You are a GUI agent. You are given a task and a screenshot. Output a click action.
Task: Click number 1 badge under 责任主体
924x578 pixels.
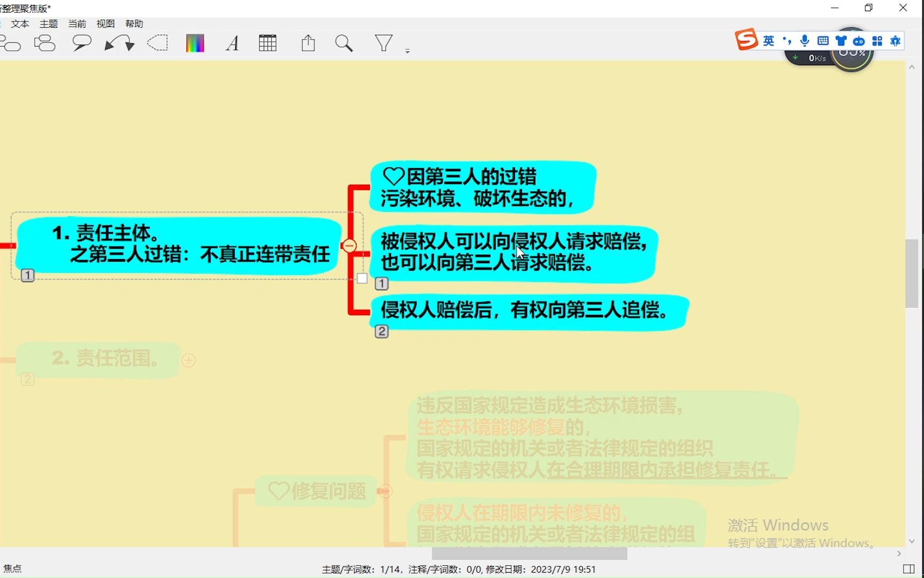pyautogui.click(x=28, y=276)
